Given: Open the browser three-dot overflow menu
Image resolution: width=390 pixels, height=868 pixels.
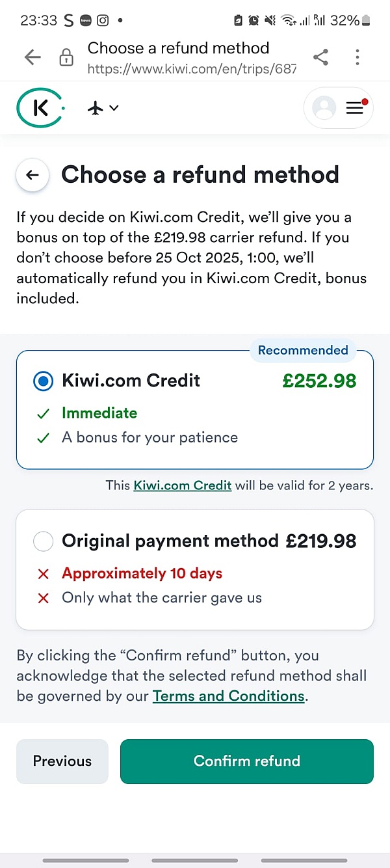Looking at the screenshot, I should [x=357, y=57].
